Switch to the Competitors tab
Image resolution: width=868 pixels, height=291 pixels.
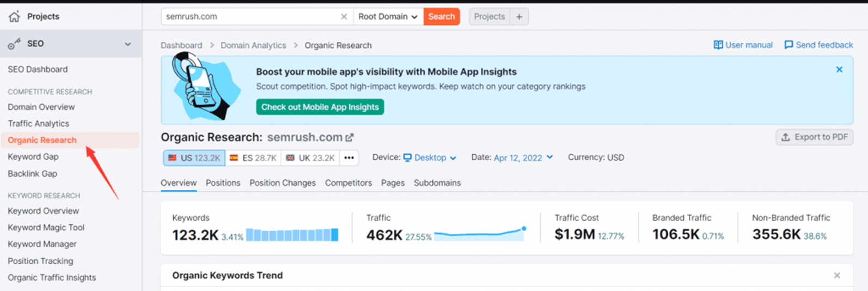pos(349,183)
